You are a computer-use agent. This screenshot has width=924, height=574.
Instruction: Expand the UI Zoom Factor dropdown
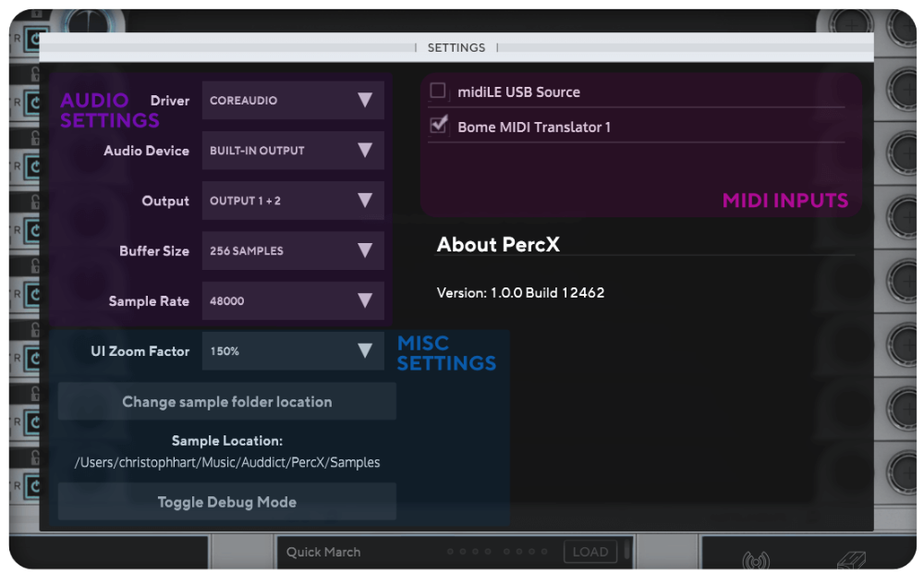coord(293,350)
